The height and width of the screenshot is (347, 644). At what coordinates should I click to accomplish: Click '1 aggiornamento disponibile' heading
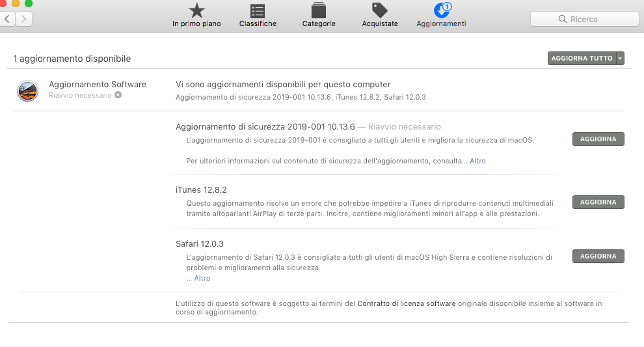coord(72,59)
